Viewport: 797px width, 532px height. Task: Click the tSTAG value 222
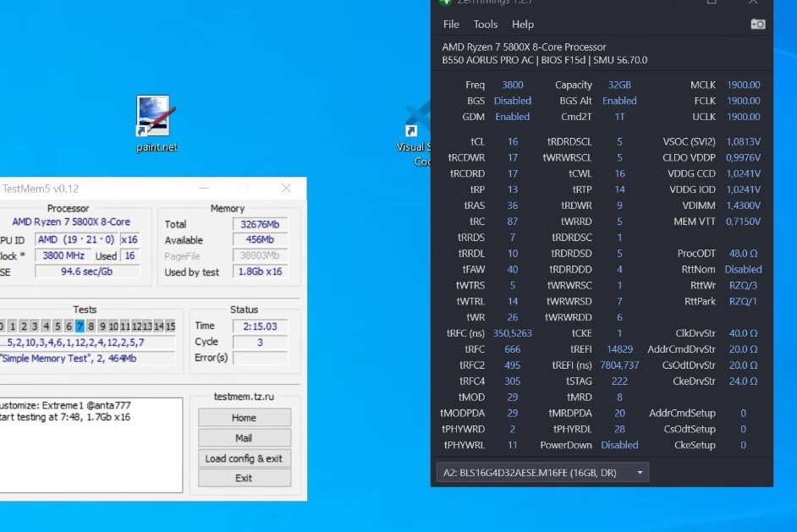point(619,381)
